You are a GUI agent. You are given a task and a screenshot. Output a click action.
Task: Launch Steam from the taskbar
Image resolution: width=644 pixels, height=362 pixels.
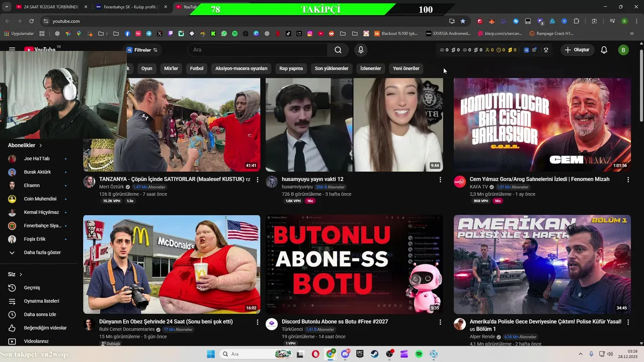[x=375, y=354]
